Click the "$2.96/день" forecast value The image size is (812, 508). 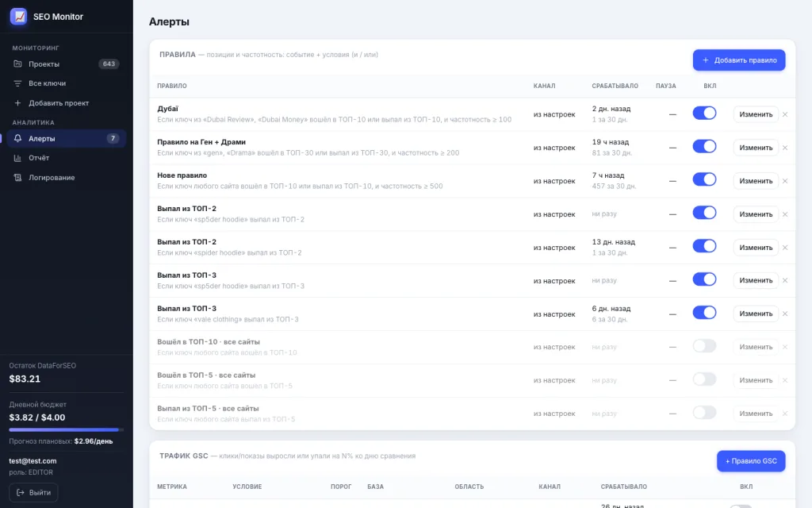94,441
